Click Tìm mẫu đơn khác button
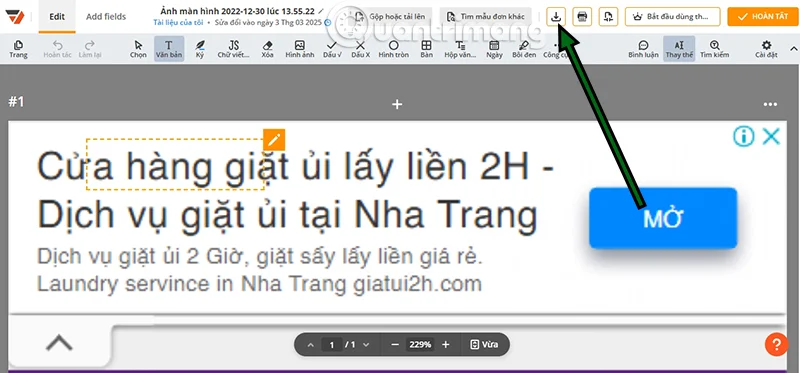 point(485,17)
